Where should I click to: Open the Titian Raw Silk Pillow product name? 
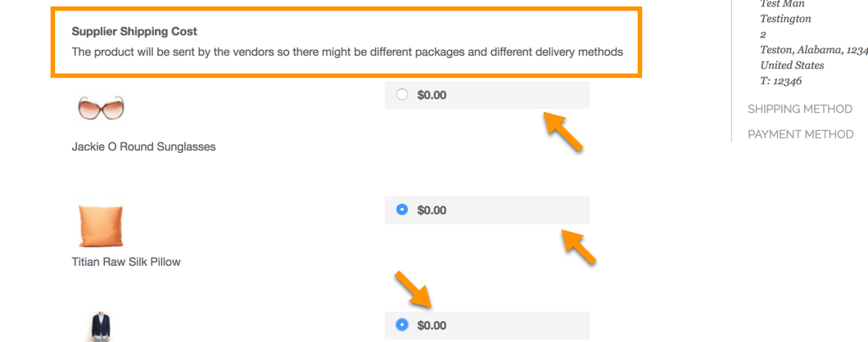[126, 262]
